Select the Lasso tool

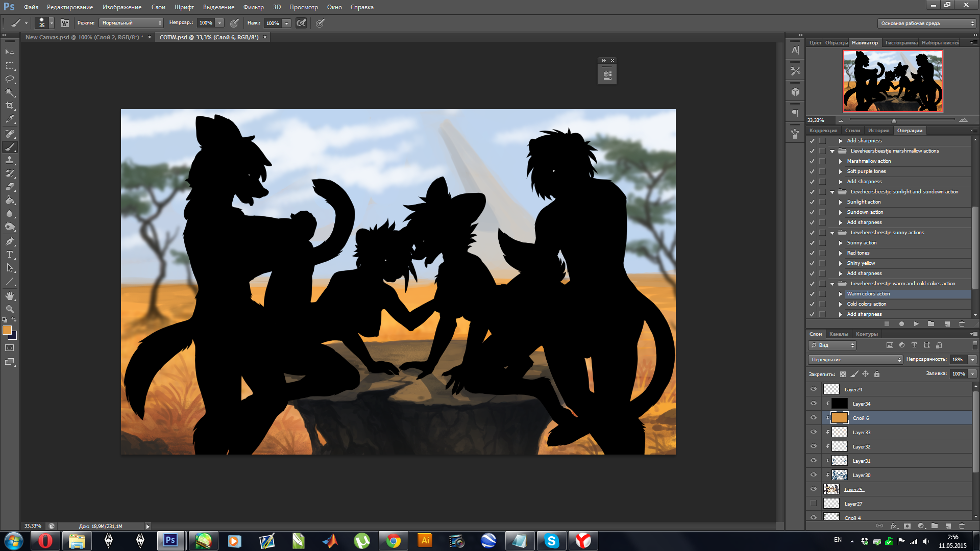tap(10, 79)
